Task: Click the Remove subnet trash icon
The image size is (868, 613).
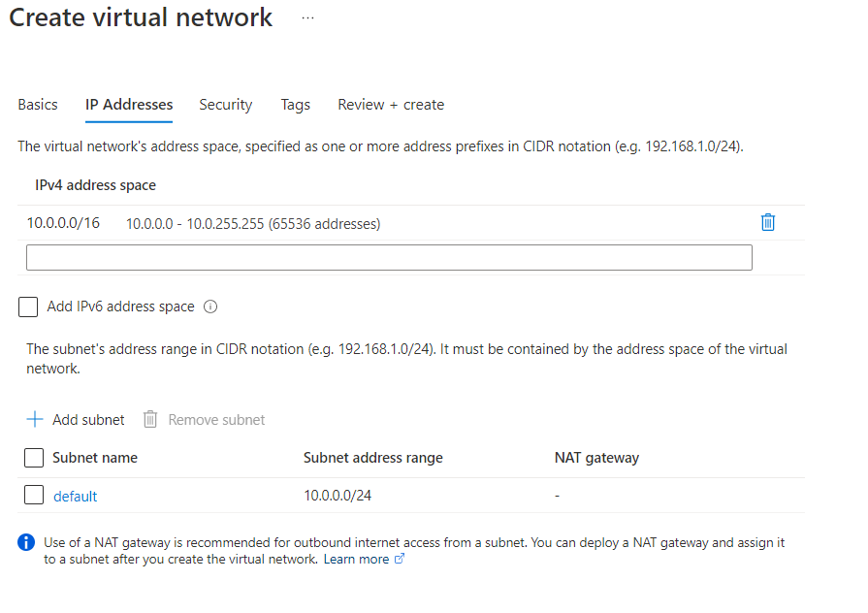Action: 150,419
